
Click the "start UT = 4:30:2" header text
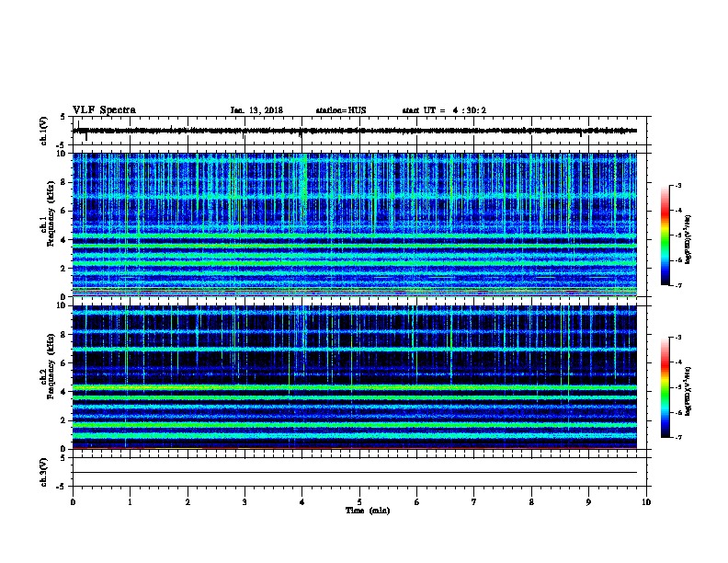pos(444,110)
